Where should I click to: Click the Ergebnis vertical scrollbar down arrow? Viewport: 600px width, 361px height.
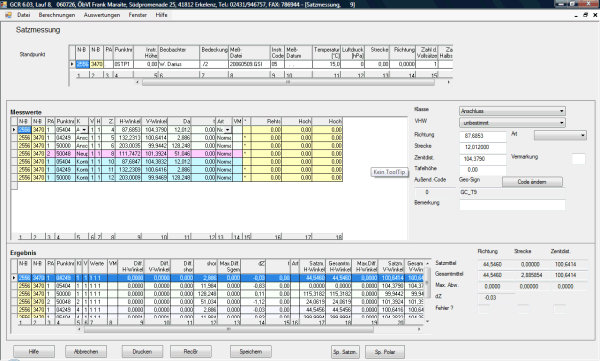(x=427, y=322)
